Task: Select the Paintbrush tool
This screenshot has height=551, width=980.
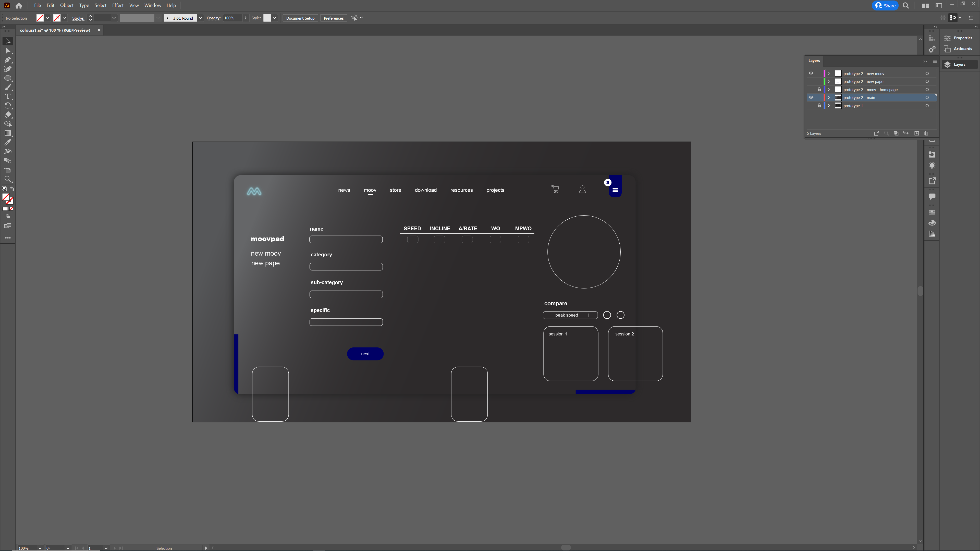Action: tap(8, 87)
